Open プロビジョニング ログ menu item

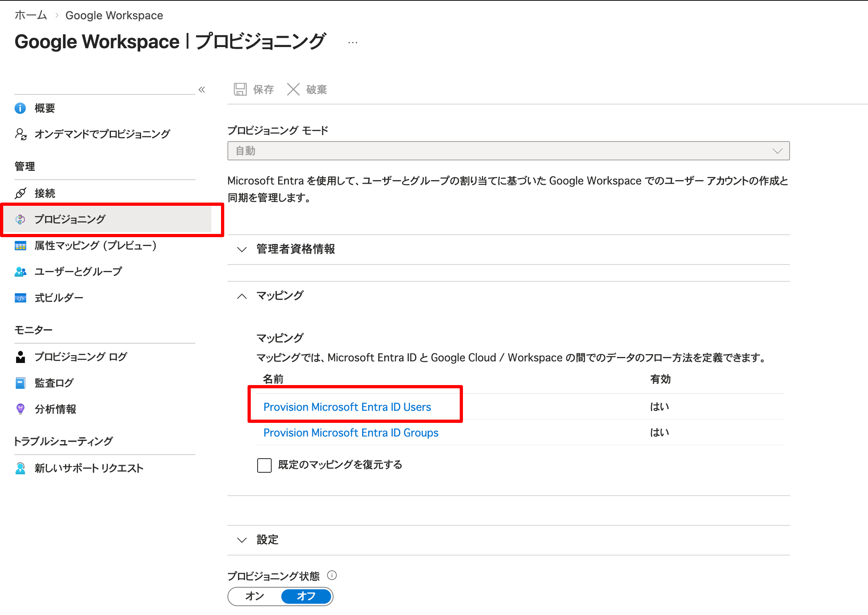[x=81, y=357]
